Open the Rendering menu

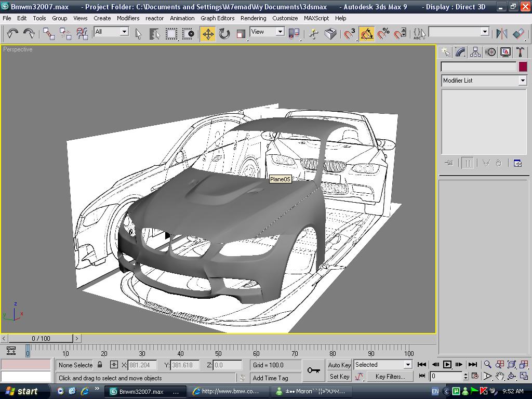(253, 18)
